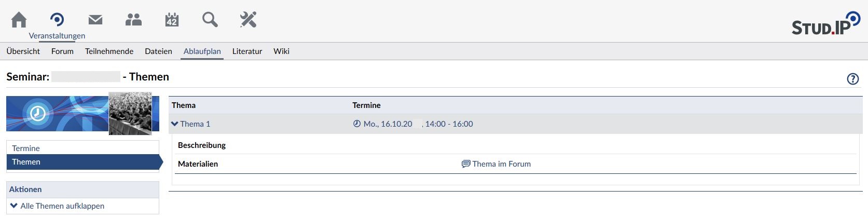Open the Teilnehmende tab
This screenshot has height=218, width=868.
tap(109, 51)
